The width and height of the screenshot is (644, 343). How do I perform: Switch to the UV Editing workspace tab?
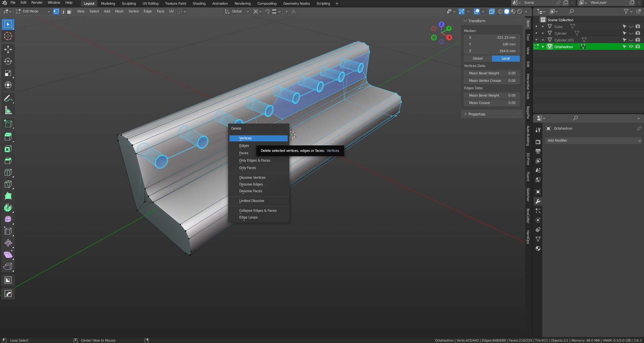click(x=150, y=4)
